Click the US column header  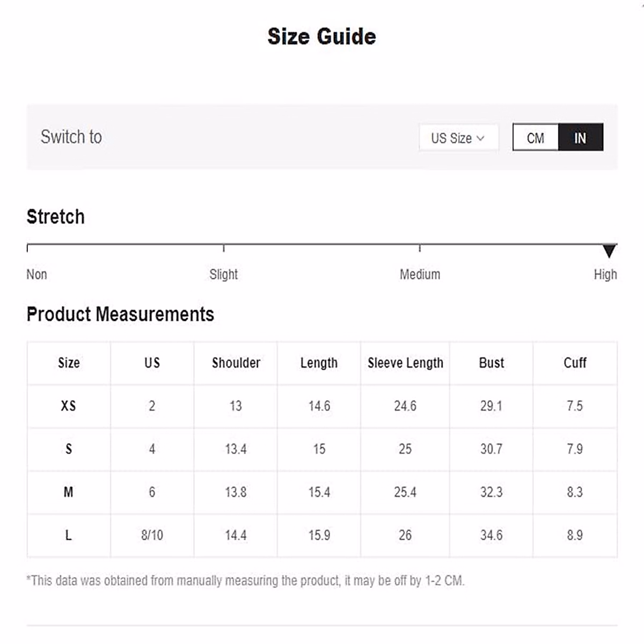tap(152, 363)
